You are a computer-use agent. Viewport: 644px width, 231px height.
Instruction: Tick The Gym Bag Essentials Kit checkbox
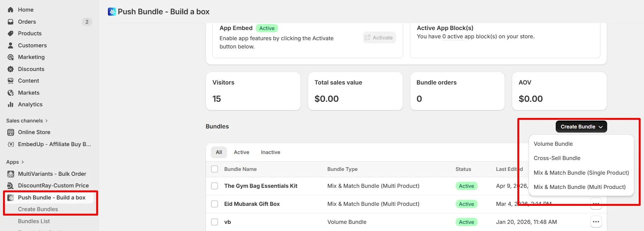click(215, 186)
